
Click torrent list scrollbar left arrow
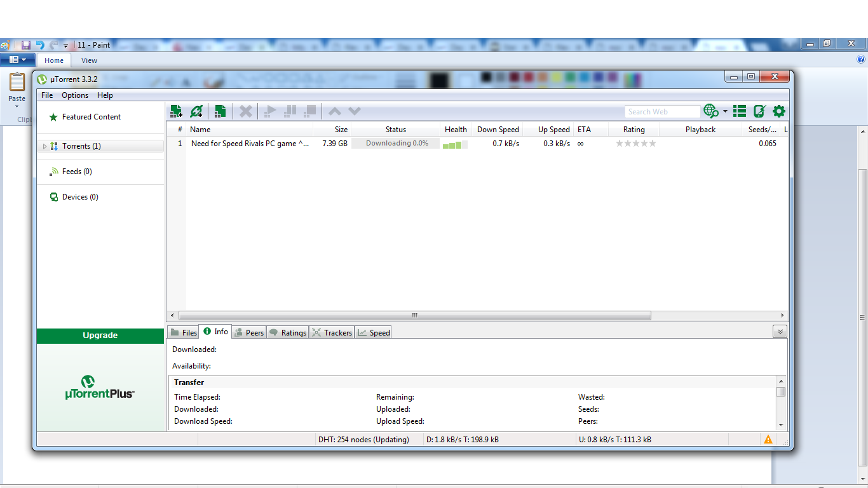coord(172,315)
